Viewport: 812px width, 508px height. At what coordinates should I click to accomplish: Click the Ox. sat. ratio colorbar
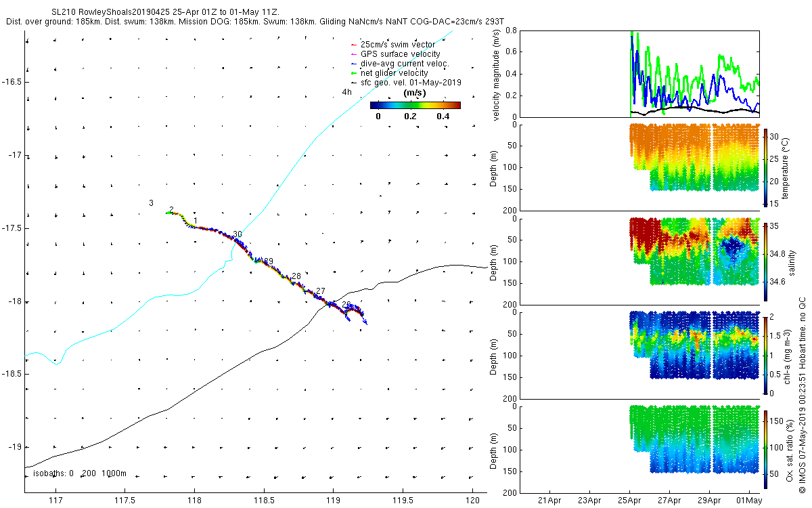coord(766,448)
